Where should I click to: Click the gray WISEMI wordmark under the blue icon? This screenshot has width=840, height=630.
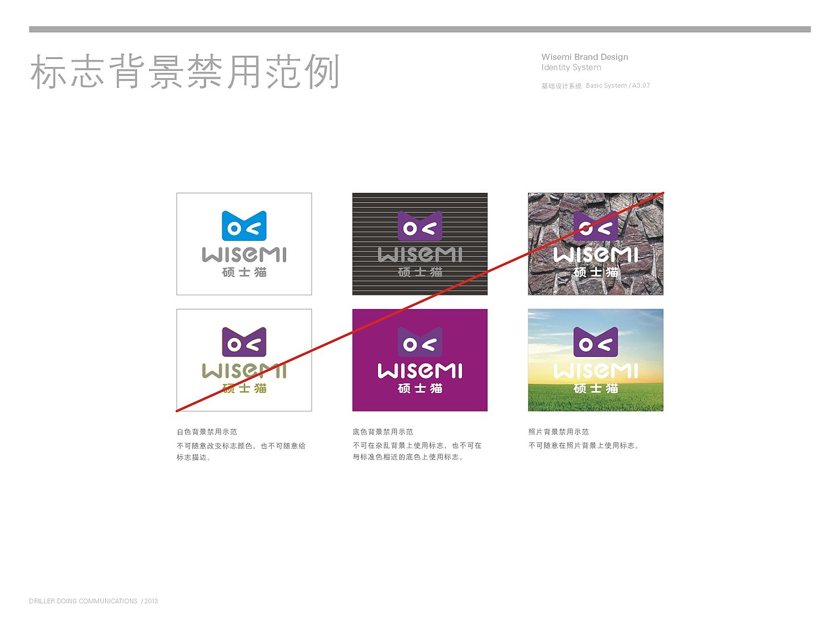point(244,254)
